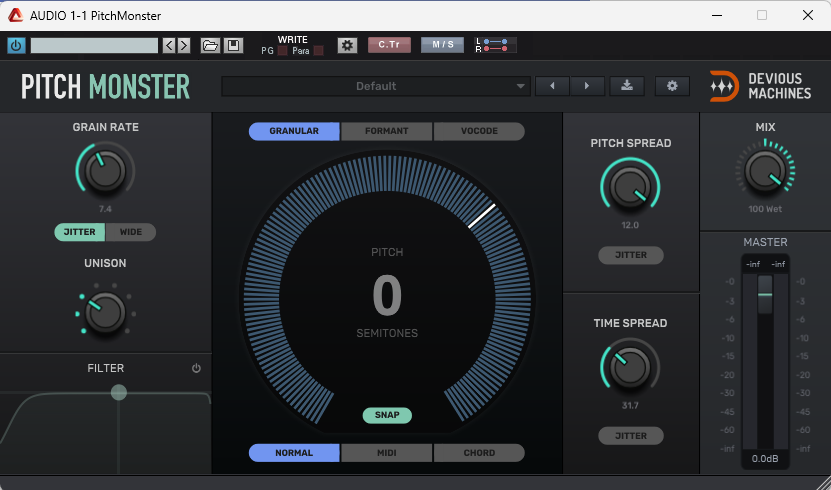The height and width of the screenshot is (490, 831).
Task: Enable the PG write checkbox
Action: [x=282, y=51]
